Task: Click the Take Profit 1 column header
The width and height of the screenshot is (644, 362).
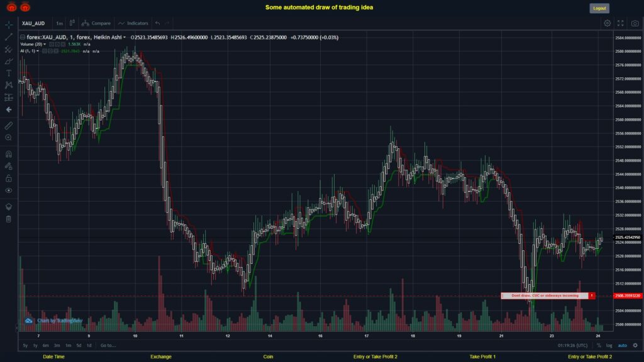Action: click(x=482, y=357)
